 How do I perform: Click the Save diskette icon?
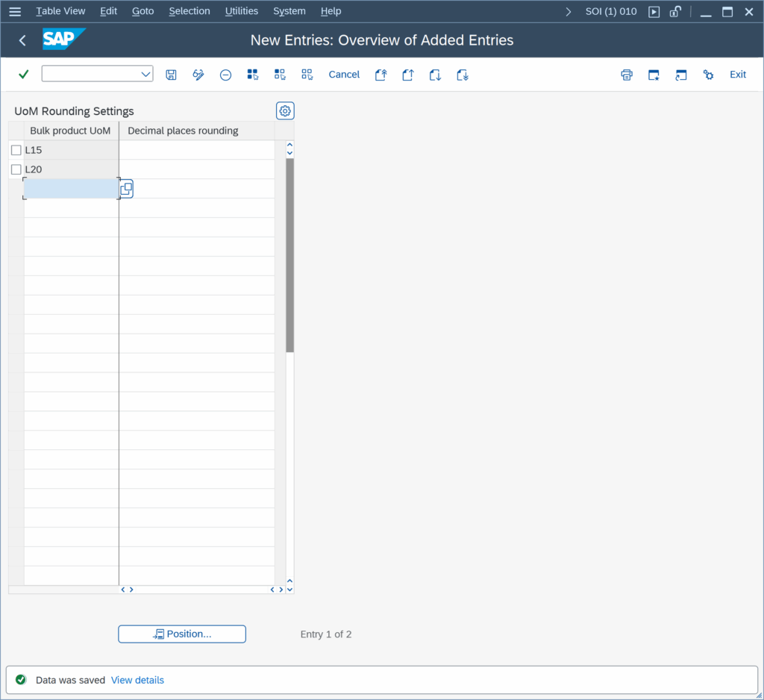click(x=171, y=75)
